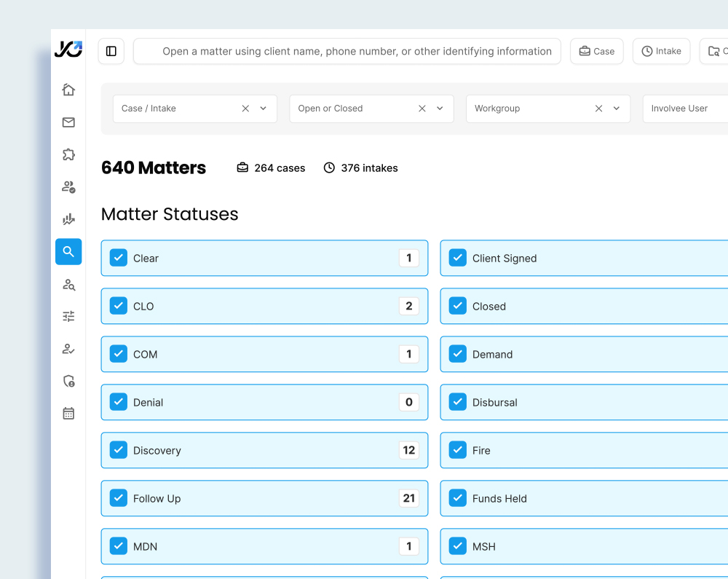Toggle the sidebar panel icon button
Screen dimensions: 728x579
[111, 51]
